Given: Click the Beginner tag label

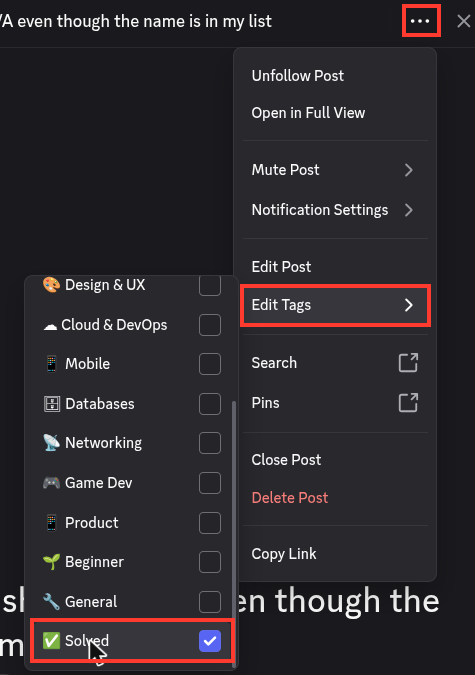Looking at the screenshot, I should 94,562.
